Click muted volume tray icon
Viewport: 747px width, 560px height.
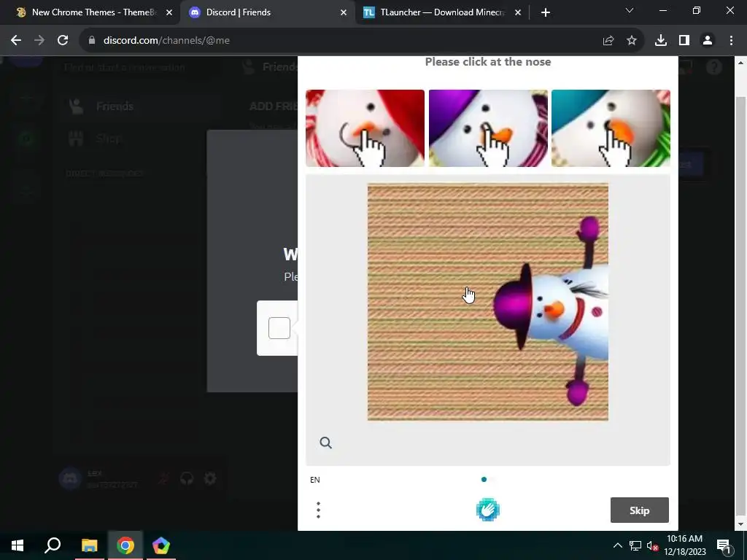[652, 545]
